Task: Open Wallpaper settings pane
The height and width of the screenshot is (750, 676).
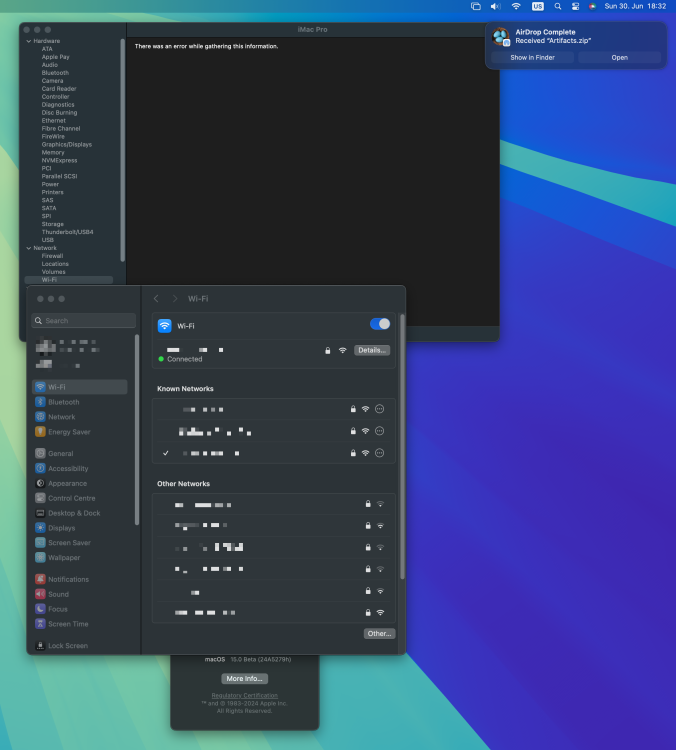Action: coord(79,557)
